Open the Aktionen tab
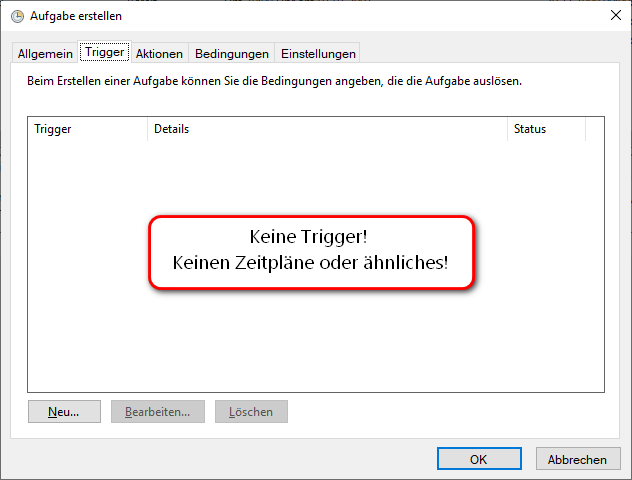The width and height of the screenshot is (632, 480). (159, 54)
